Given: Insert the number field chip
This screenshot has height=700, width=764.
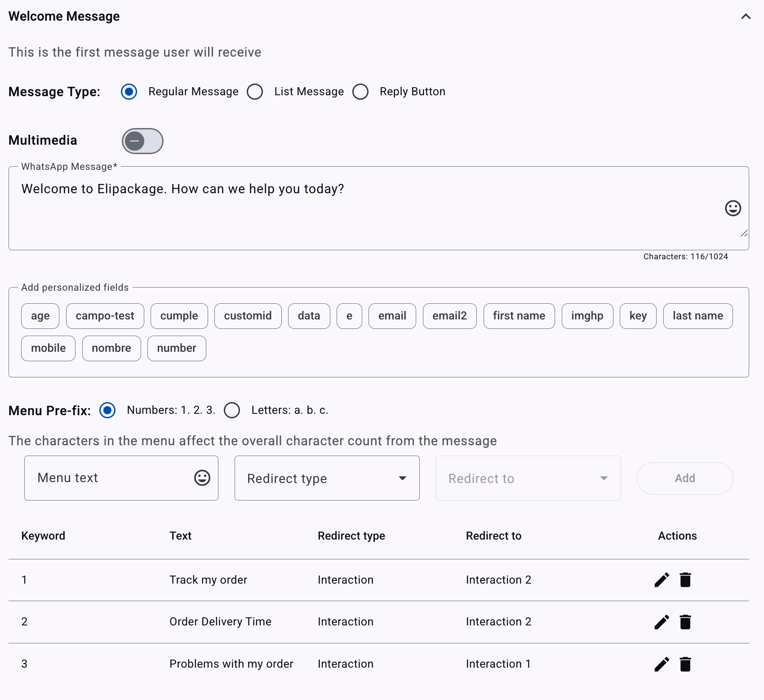Looking at the screenshot, I should tap(177, 349).
